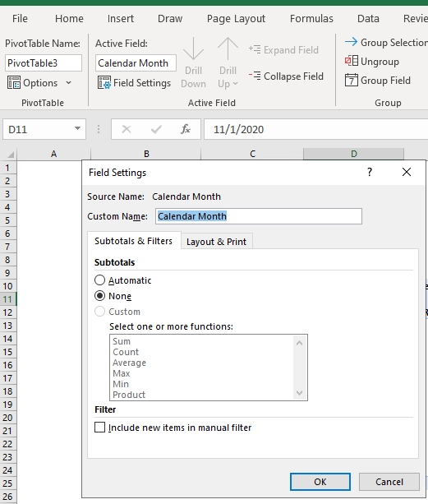Click Expand Field in ribbon
This screenshot has height=504, width=428.
283,50
